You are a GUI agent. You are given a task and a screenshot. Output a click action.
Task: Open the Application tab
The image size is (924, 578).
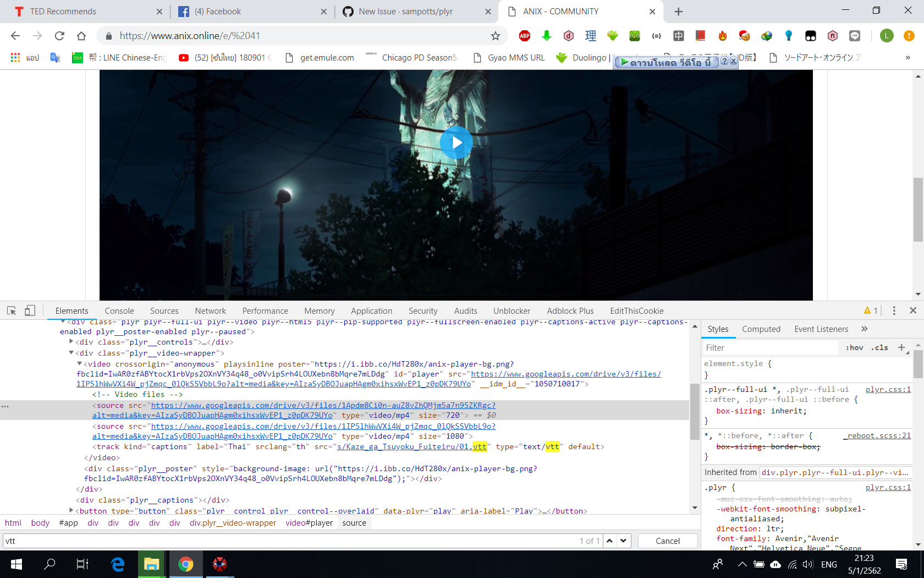[372, 311]
